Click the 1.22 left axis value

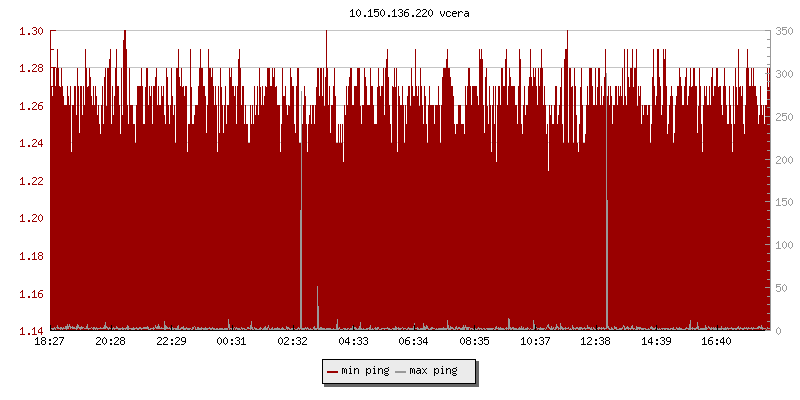tap(31, 181)
